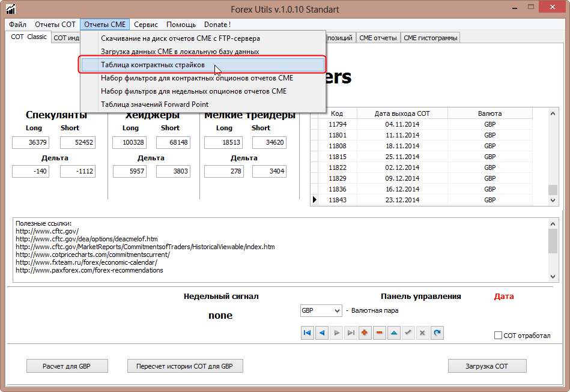Click the navigator next record arrow

336,333
